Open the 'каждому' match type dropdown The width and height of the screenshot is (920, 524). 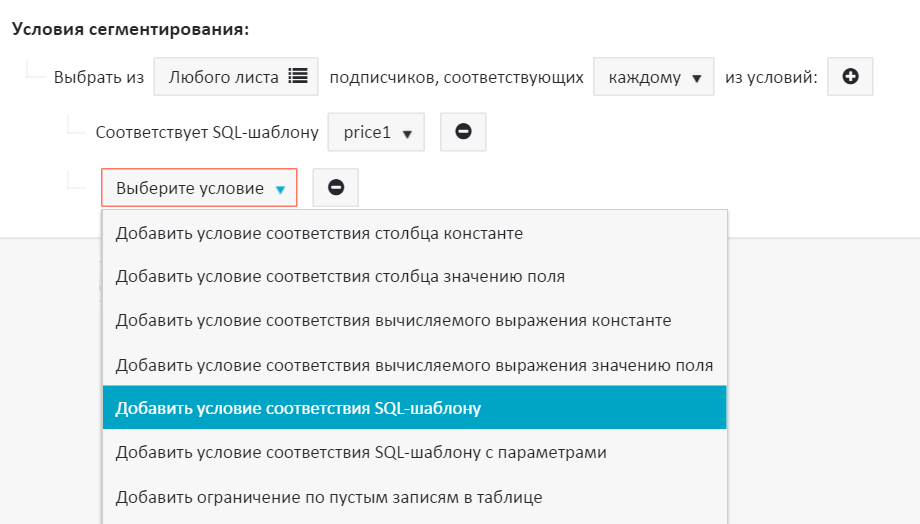[654, 77]
